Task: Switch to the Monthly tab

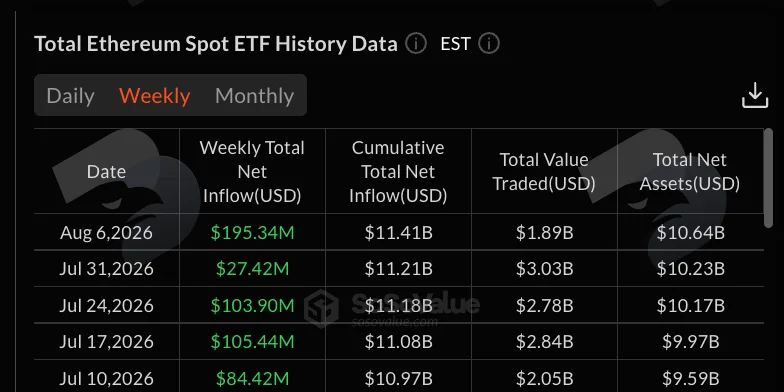Action: [x=254, y=96]
